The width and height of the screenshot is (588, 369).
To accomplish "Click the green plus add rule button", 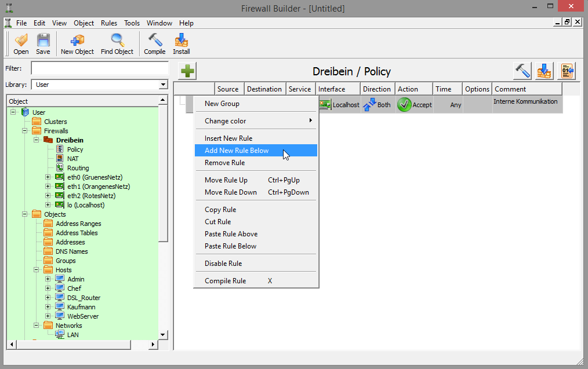I will tap(188, 71).
